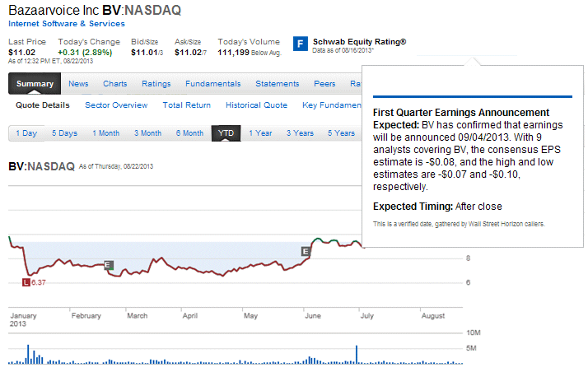Click the tall July volume spike bar
Viewport: 588px width, 372px height.
coord(357,355)
